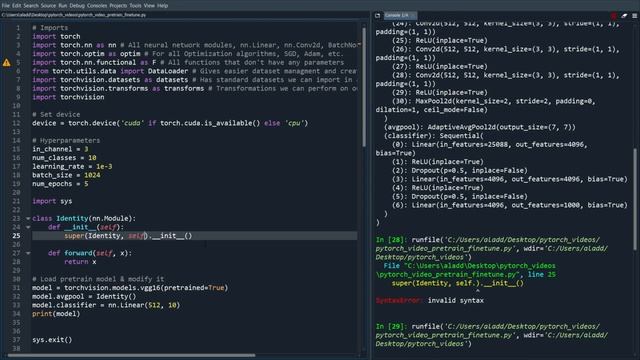Click 'model = torchvision.models.vgg16(pretrained=True)' line
The width and height of the screenshot is (640, 360).
(x=130, y=288)
